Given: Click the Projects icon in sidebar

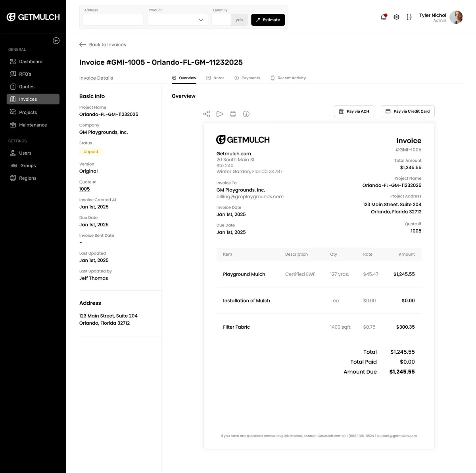Looking at the screenshot, I should pyautogui.click(x=13, y=112).
